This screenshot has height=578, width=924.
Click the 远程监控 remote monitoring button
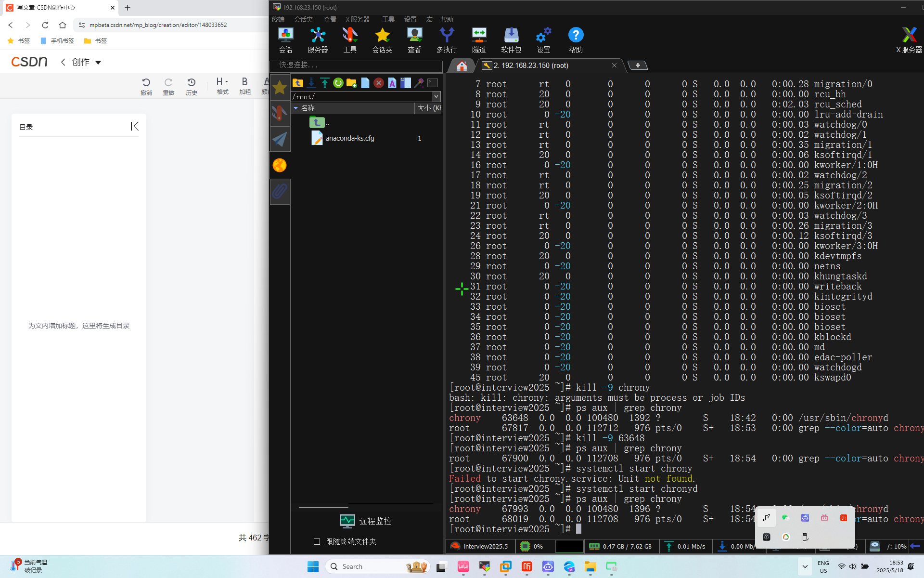366,521
